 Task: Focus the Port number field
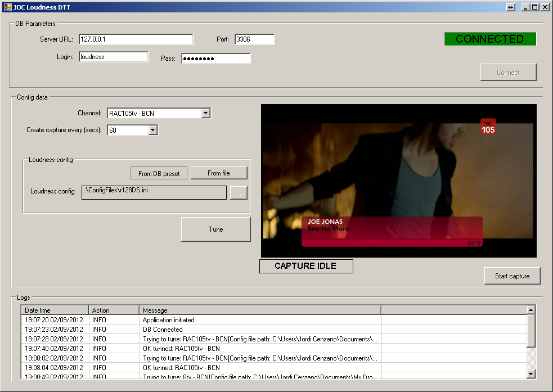(x=254, y=39)
